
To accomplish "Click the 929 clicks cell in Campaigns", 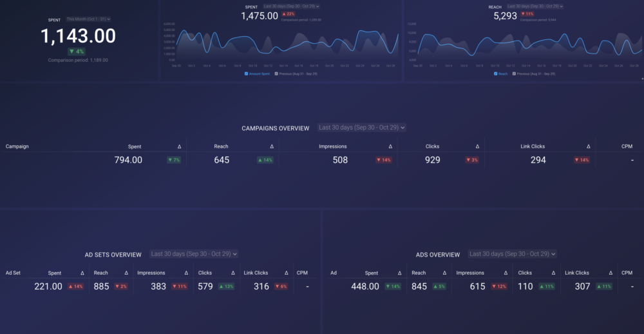I will coord(433,160).
